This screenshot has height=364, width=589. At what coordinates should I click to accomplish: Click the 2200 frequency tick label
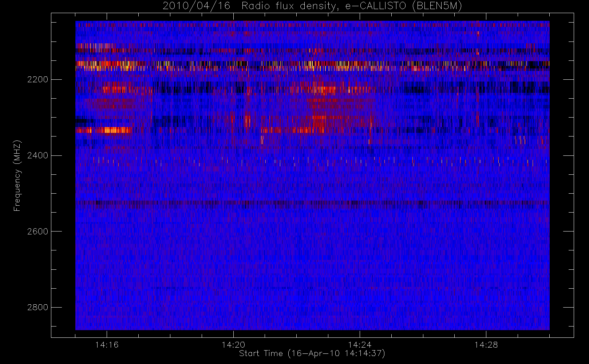pos(37,80)
